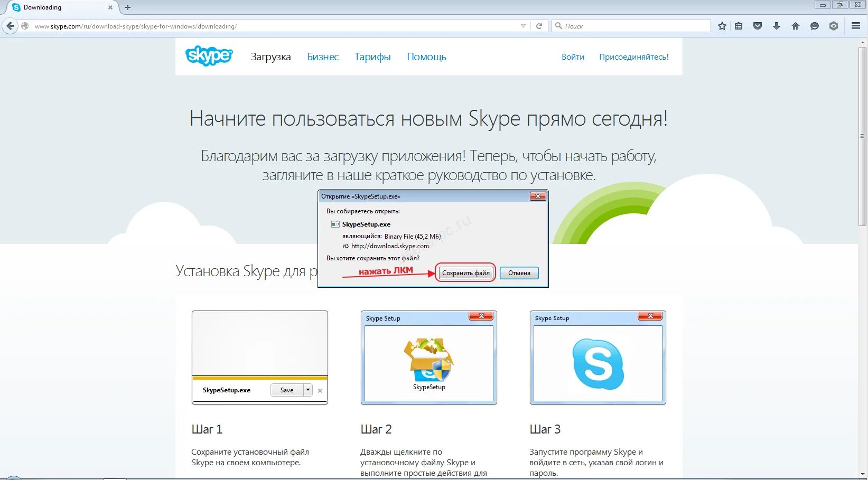Click the vertical scrollbar thumb
868x480 pixels.
point(862,136)
